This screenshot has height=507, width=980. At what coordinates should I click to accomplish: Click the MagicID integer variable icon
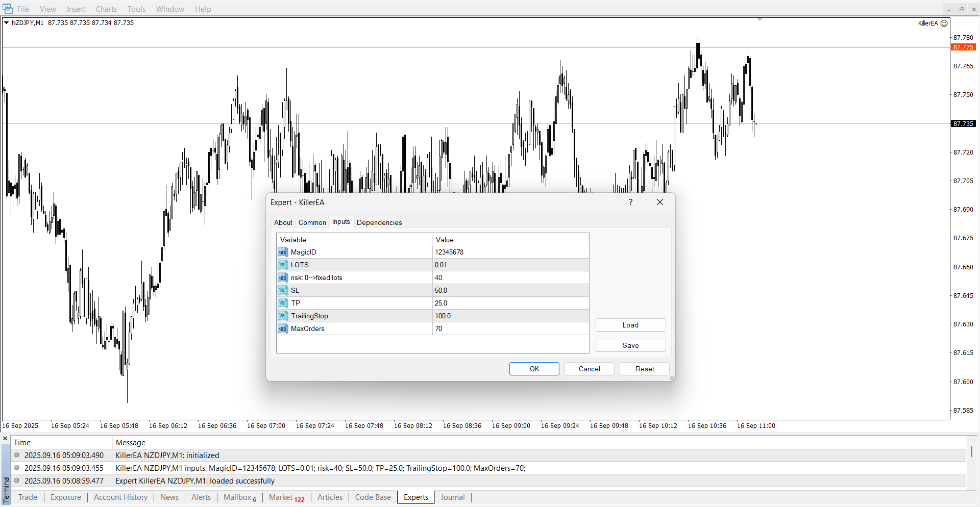282,252
